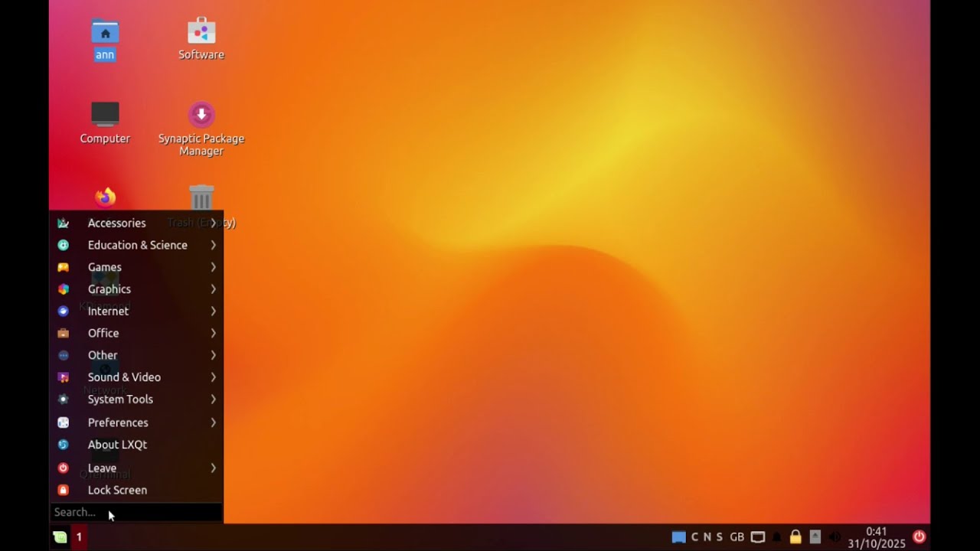Click the yellow padlock tray icon

tap(795, 537)
